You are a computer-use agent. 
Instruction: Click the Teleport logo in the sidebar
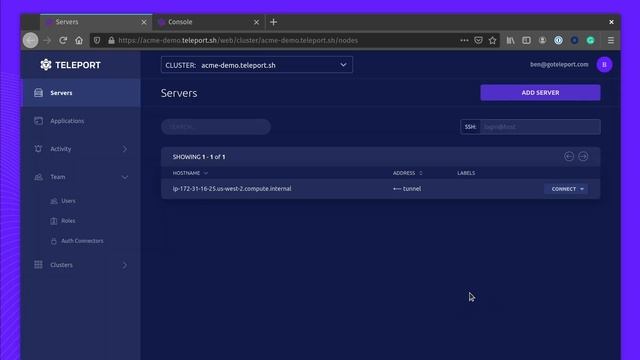70,65
